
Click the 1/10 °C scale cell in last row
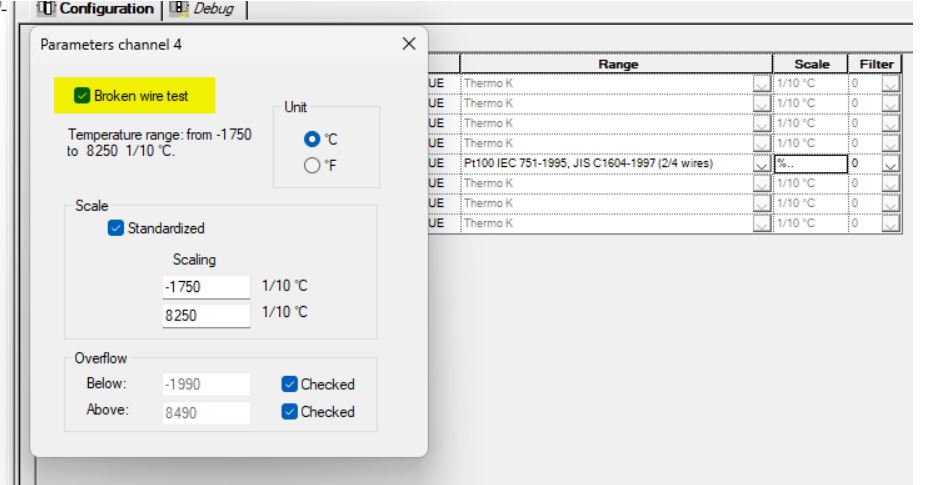point(811,224)
